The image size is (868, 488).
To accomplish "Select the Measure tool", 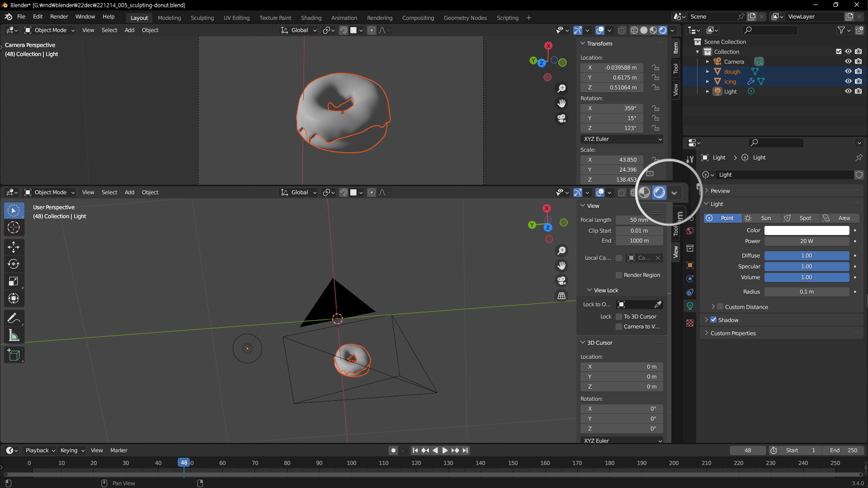I will 14,335.
